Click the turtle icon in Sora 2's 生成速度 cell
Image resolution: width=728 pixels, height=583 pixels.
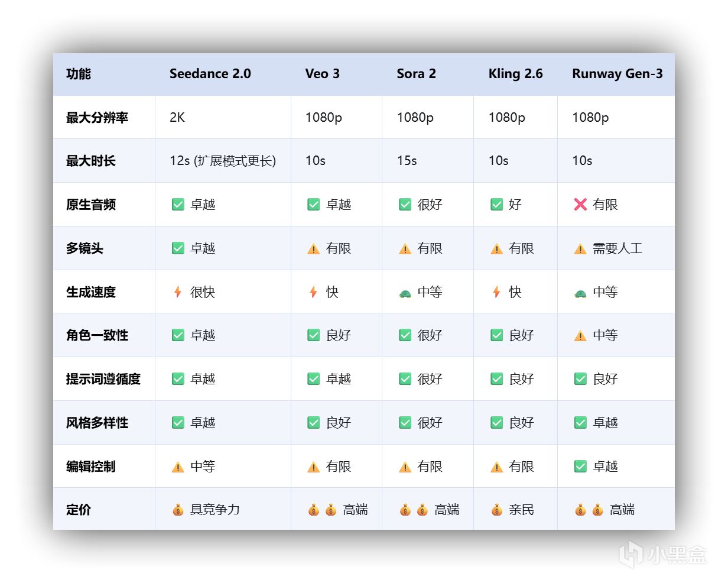[x=405, y=293]
